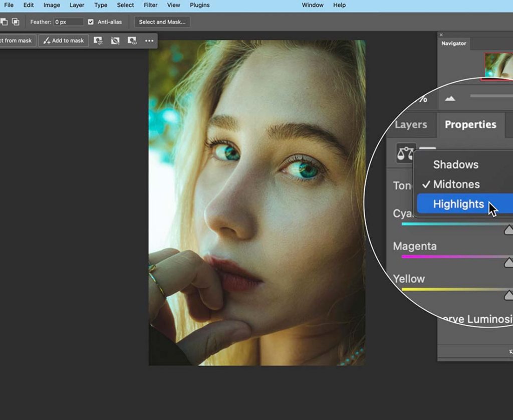This screenshot has height=420, width=513.
Task: Click the Color Balance scales icon
Action: click(x=405, y=152)
